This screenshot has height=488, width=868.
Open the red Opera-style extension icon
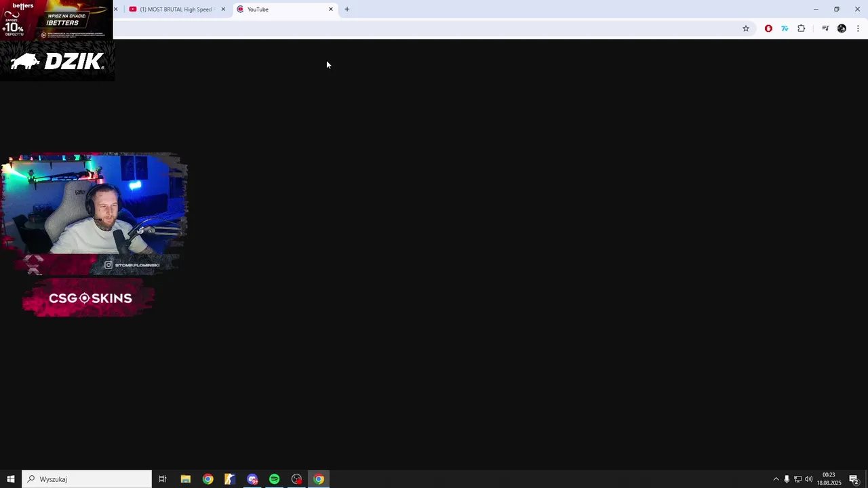coord(768,28)
